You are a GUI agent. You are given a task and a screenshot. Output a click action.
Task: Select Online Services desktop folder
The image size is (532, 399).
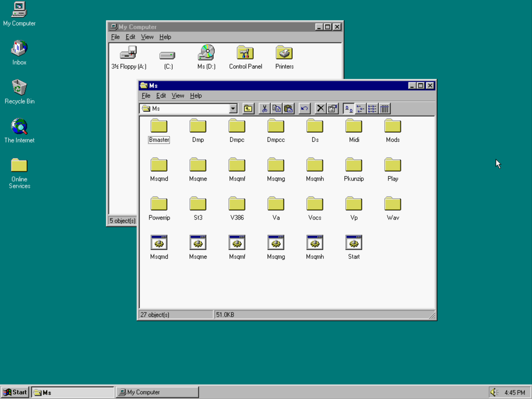point(19,173)
